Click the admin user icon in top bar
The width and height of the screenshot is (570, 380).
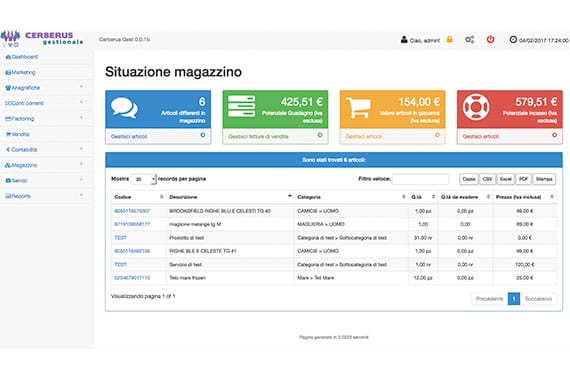(404, 40)
